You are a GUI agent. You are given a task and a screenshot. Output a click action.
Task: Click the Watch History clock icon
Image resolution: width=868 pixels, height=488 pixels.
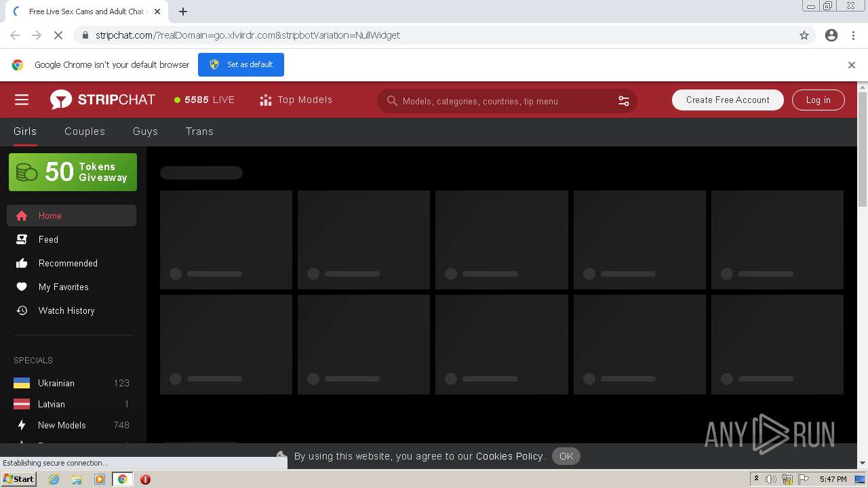[x=22, y=310]
